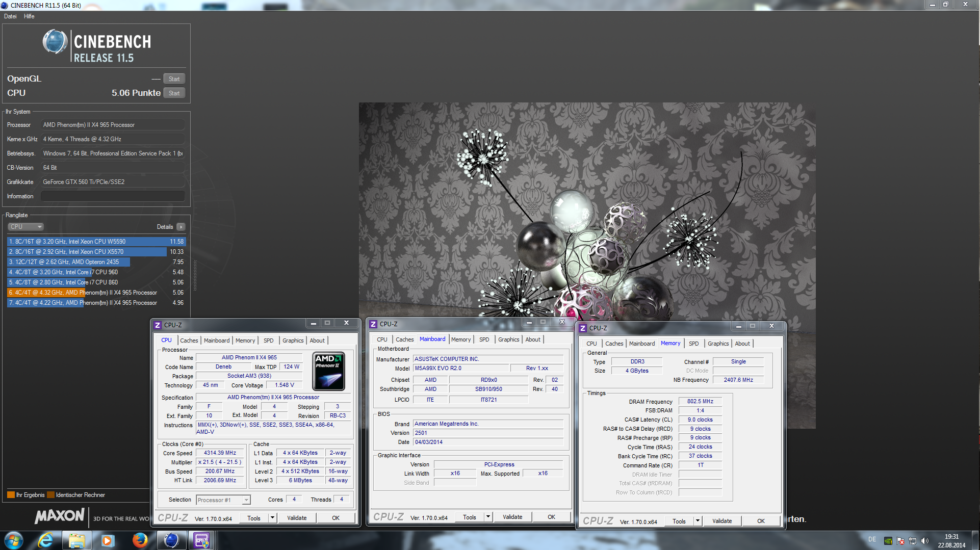Launch Internet Explorer from the taskbar
This screenshot has height=550, width=980.
point(45,540)
